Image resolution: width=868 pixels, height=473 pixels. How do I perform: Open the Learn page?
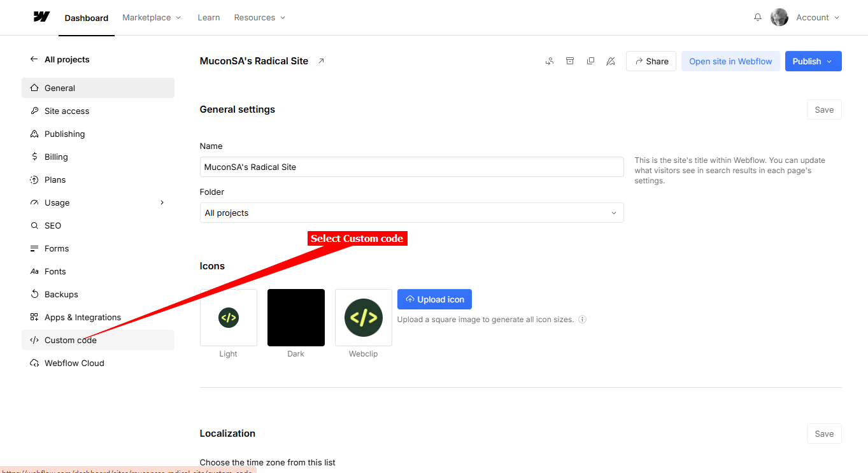coord(209,17)
